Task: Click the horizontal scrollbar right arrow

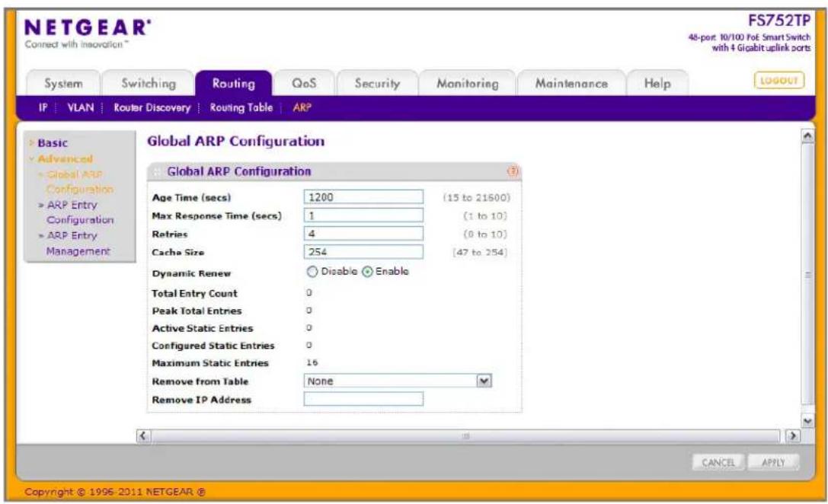Action: click(793, 436)
